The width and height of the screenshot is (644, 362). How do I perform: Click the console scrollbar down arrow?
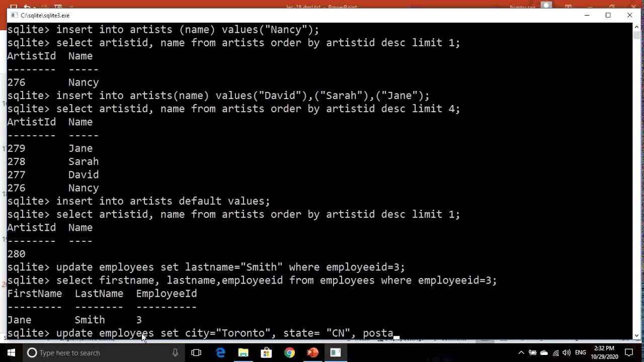pos(636,335)
